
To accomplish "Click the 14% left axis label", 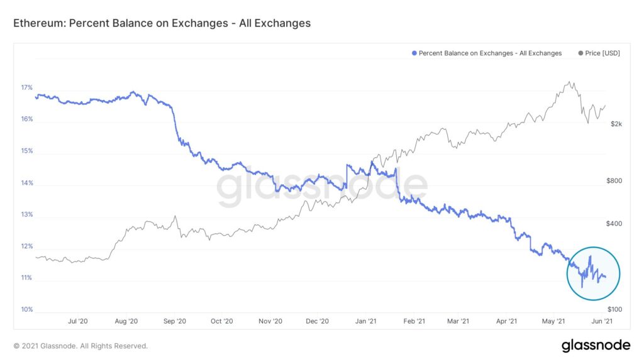I will pyautogui.click(x=26, y=183).
